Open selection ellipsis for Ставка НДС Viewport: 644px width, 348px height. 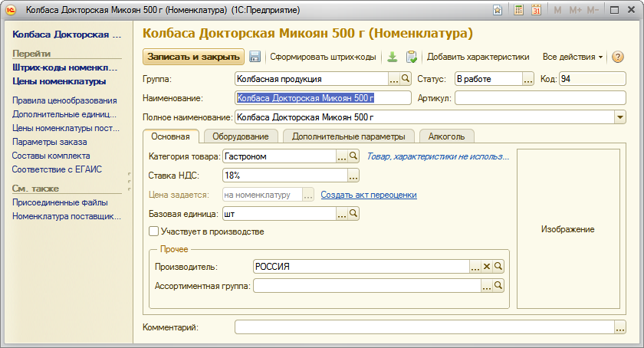coord(353,176)
